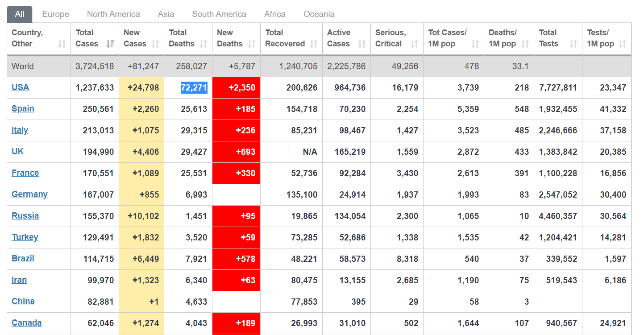
Task: Switch to the Asia tab
Action: click(x=166, y=14)
